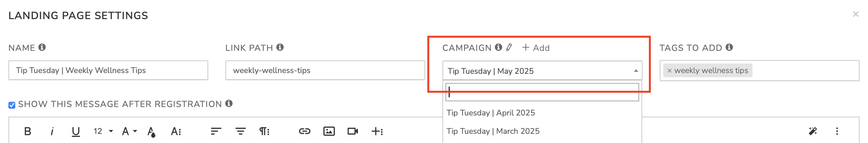
Task: Uncheck Show This Message After Registration
Action: point(12,105)
